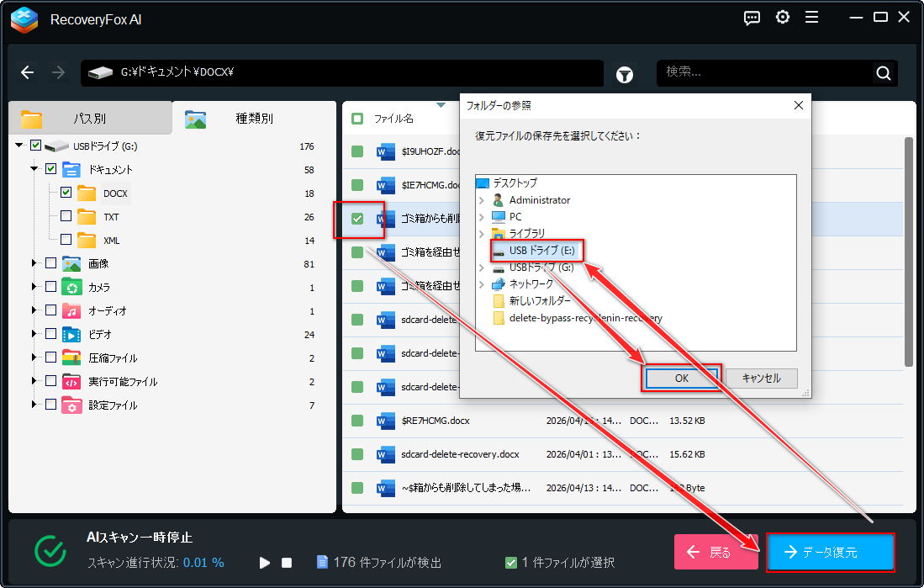Open the scan result filter funnel icon

(624, 74)
